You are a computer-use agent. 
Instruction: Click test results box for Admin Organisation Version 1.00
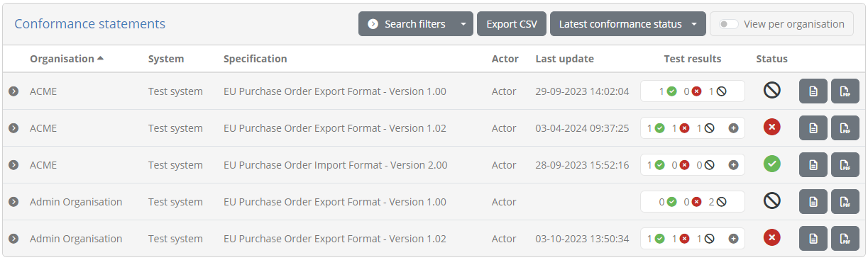click(693, 202)
